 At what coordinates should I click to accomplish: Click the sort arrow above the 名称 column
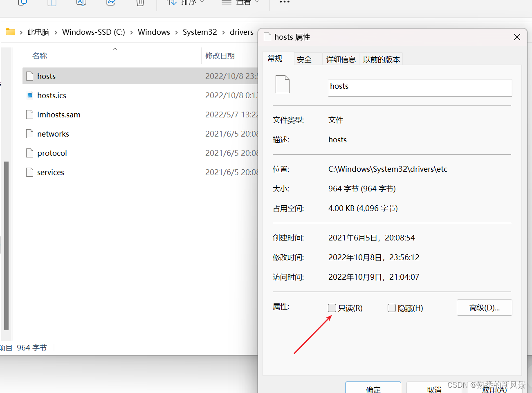[x=115, y=49]
